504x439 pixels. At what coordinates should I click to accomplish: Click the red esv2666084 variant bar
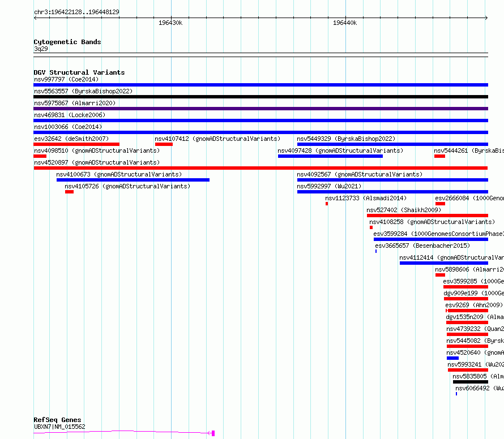441,204
